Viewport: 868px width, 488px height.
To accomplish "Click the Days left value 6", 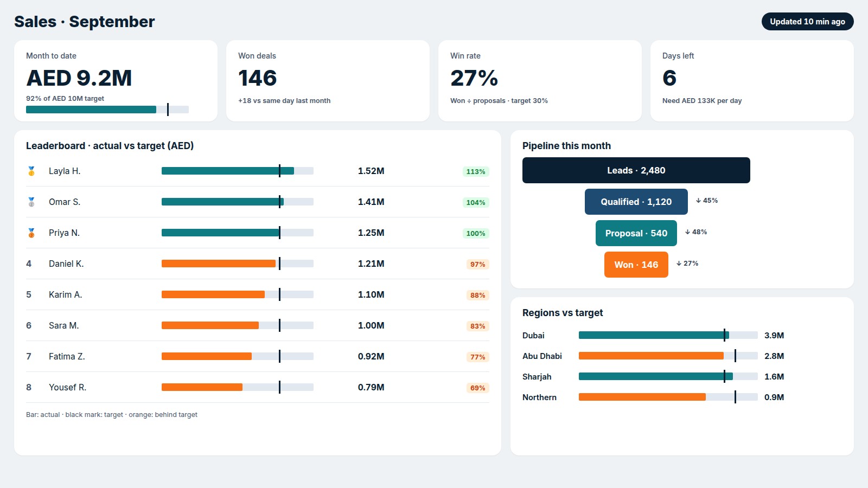I will pos(669,78).
